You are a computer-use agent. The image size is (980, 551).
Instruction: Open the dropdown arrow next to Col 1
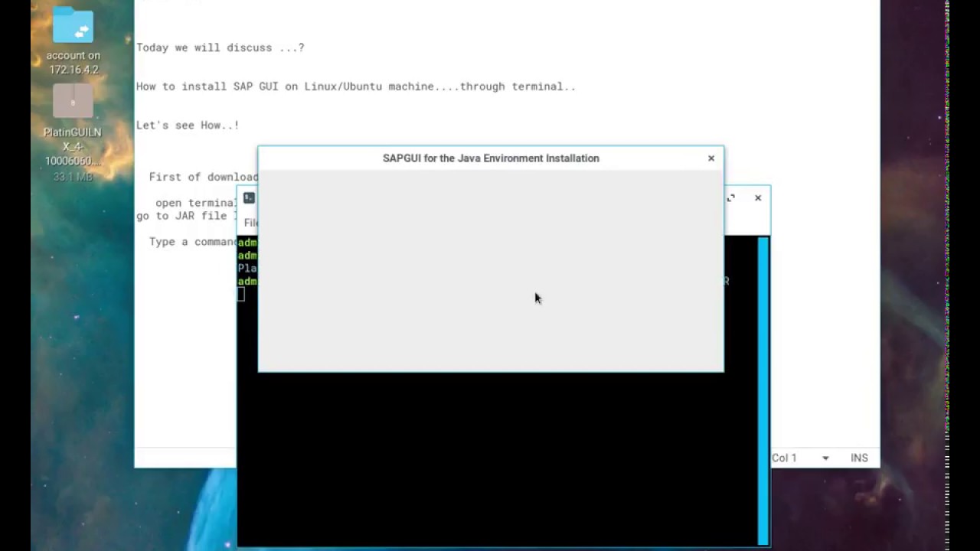(x=825, y=458)
